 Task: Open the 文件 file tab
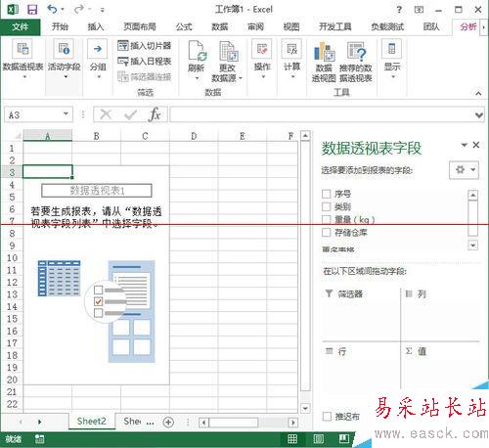tap(21, 26)
